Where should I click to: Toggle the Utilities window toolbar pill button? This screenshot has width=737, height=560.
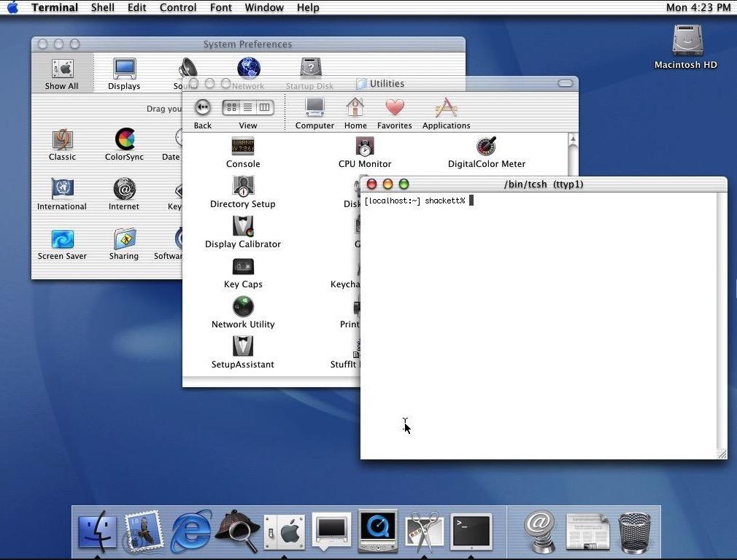(x=566, y=83)
